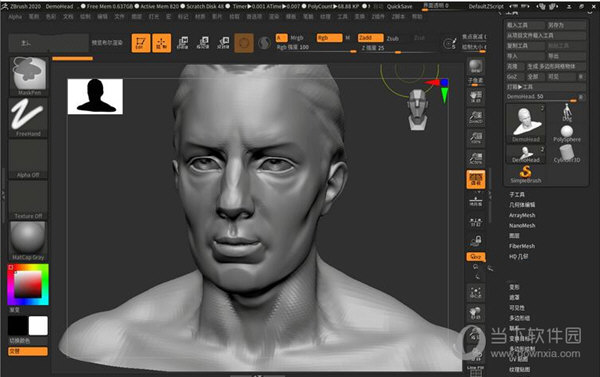Click the 另存为 button

pyautogui.click(x=566, y=25)
